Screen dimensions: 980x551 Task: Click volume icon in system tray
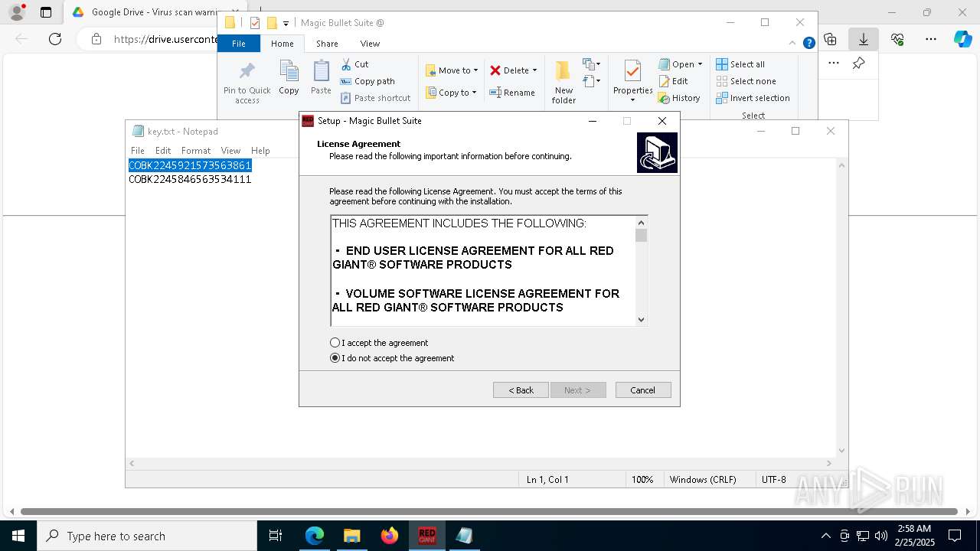pyautogui.click(x=880, y=536)
